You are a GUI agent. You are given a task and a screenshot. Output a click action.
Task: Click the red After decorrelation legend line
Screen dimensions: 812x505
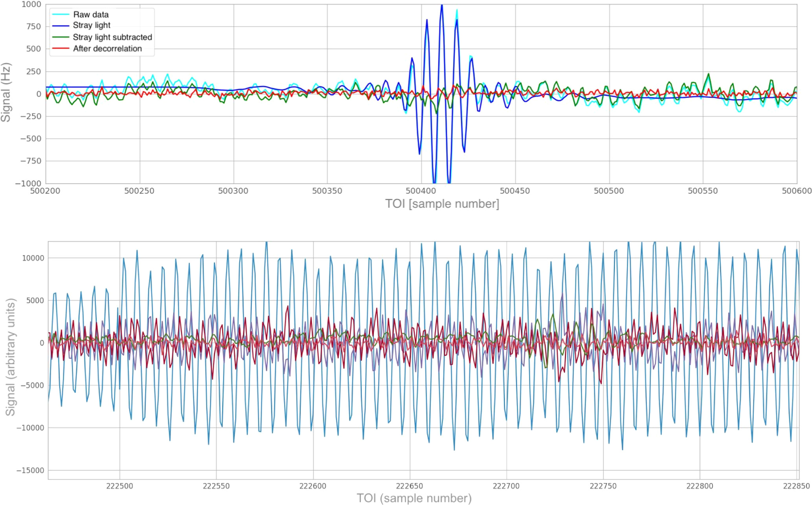tap(61, 49)
